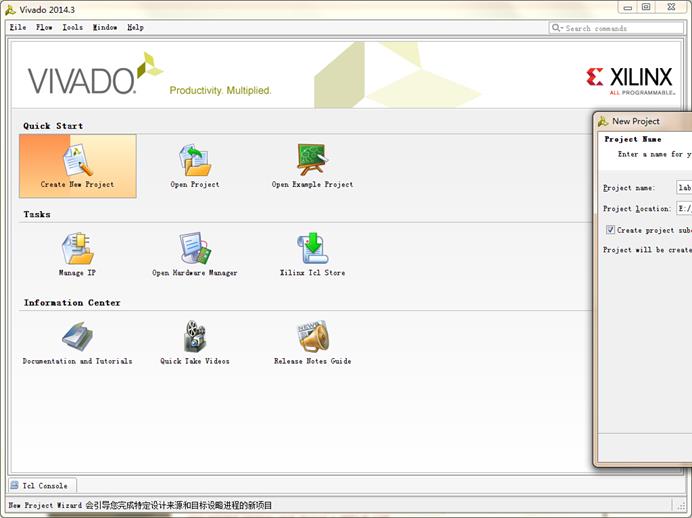This screenshot has height=518, width=692.
Task: Open the Manage IP icon
Action: pyautogui.click(x=77, y=248)
